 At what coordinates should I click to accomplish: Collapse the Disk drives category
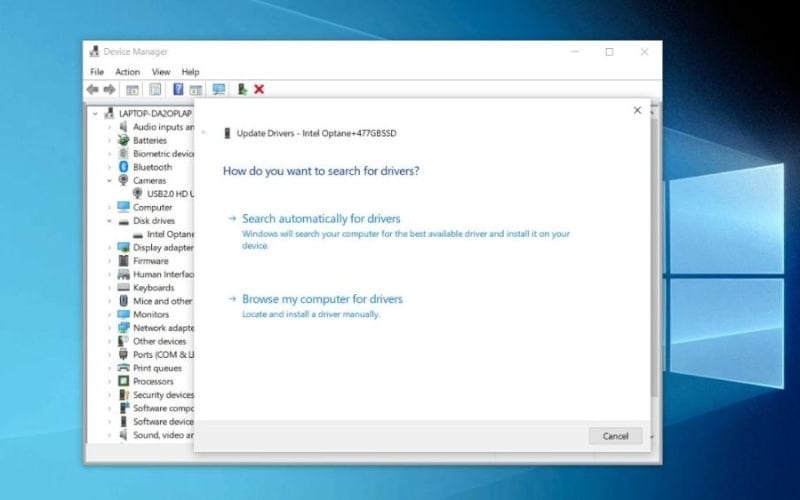coord(109,221)
